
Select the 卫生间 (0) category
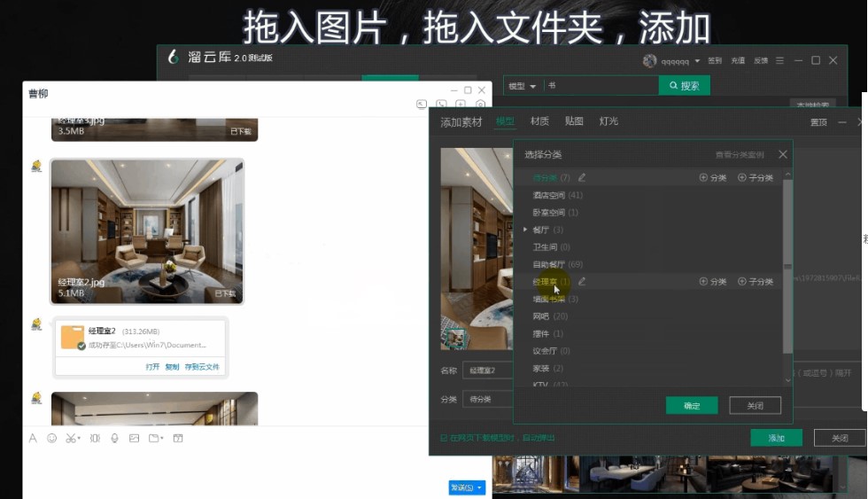(x=551, y=247)
